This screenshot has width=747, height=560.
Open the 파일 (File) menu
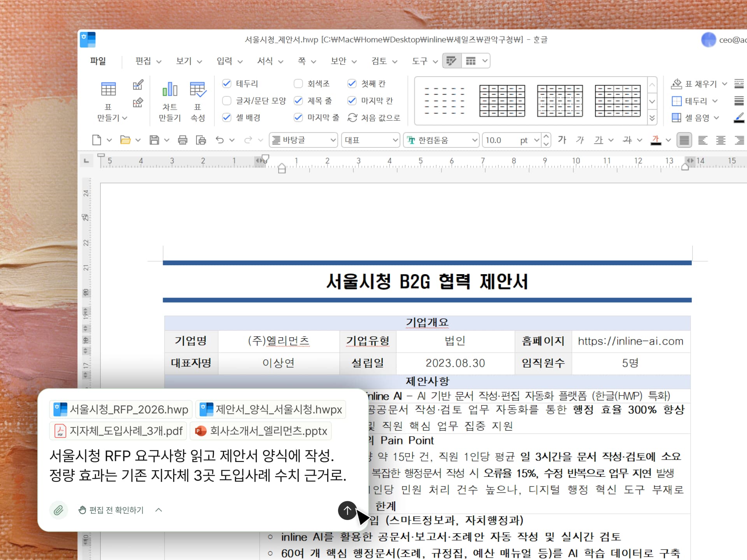[x=97, y=61]
